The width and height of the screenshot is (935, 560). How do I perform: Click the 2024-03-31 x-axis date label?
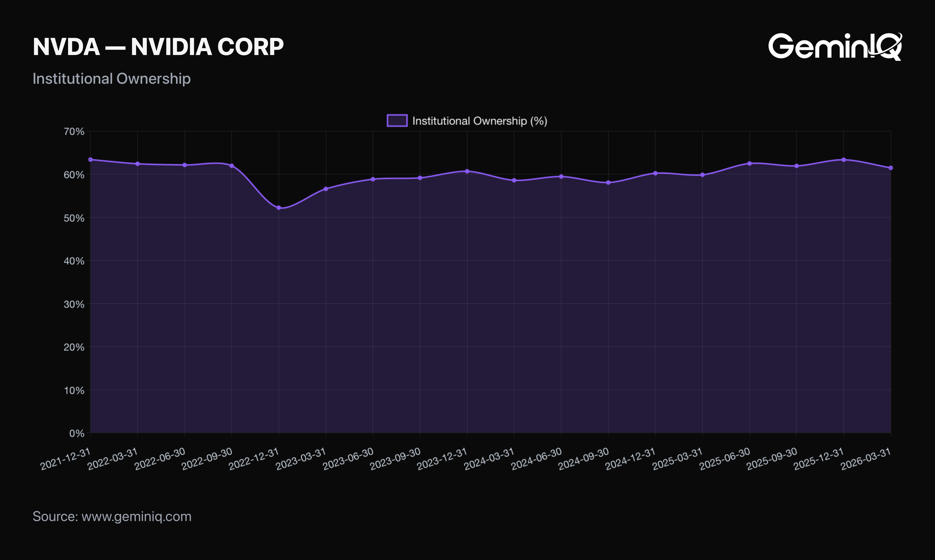click(489, 459)
